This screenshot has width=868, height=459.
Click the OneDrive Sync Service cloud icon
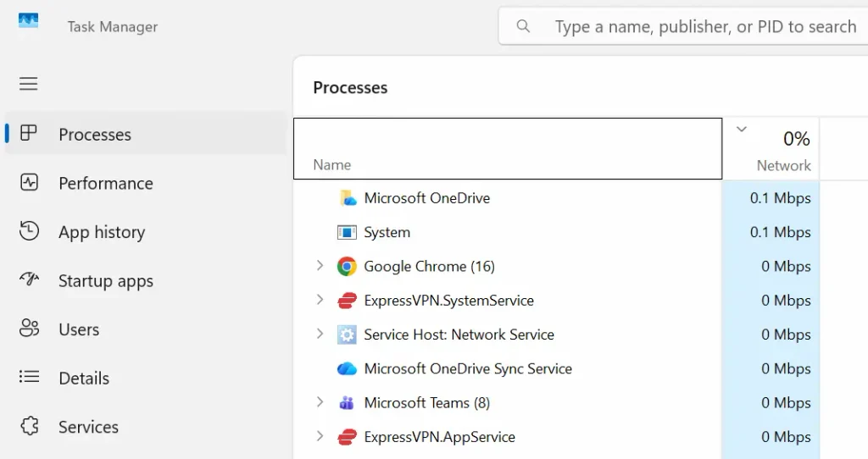pyautogui.click(x=347, y=369)
